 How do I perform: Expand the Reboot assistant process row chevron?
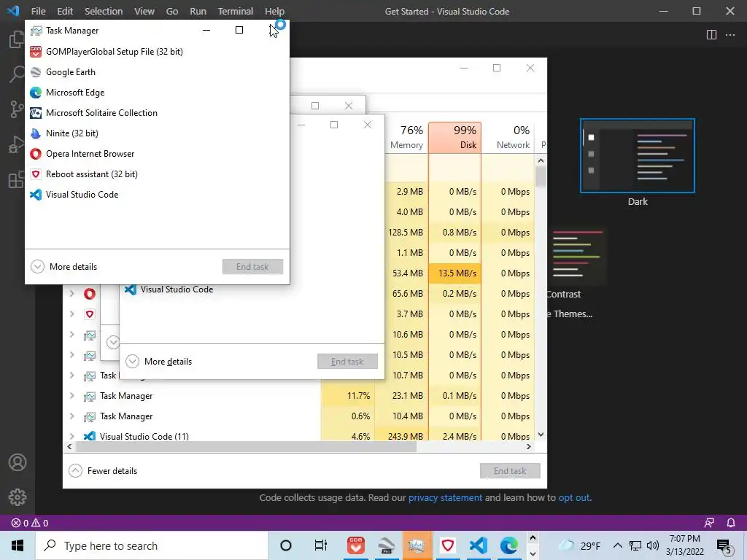click(72, 314)
